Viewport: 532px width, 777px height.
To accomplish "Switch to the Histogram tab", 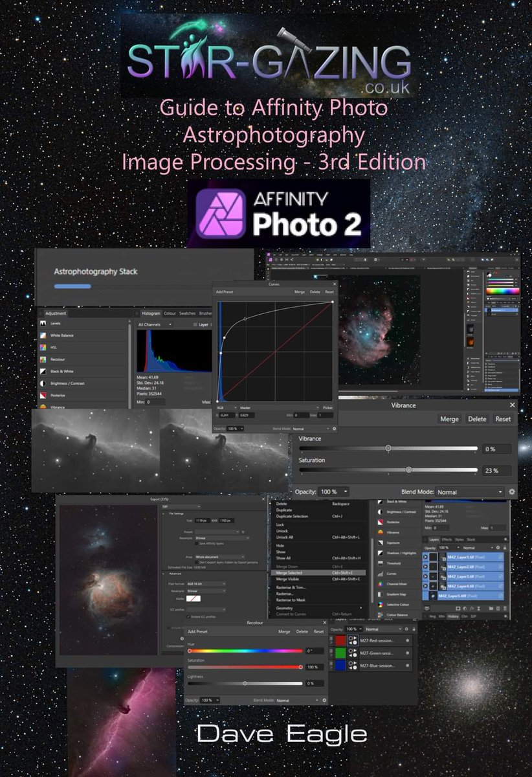I will (151, 313).
